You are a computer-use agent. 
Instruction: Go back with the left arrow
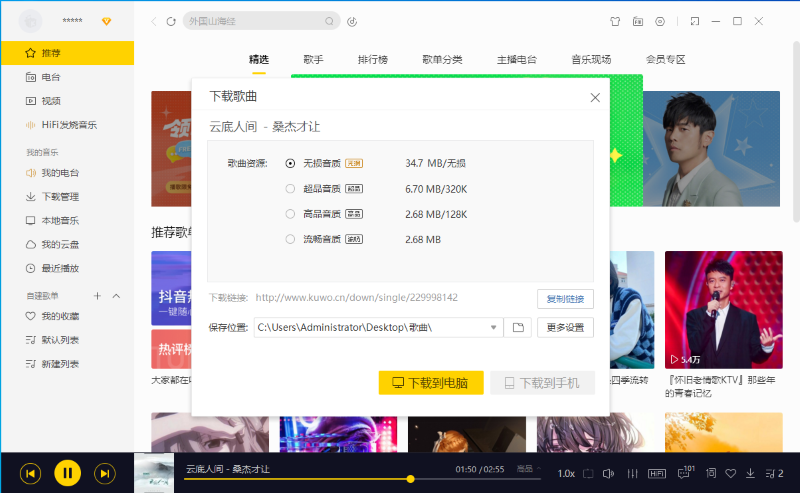point(154,21)
